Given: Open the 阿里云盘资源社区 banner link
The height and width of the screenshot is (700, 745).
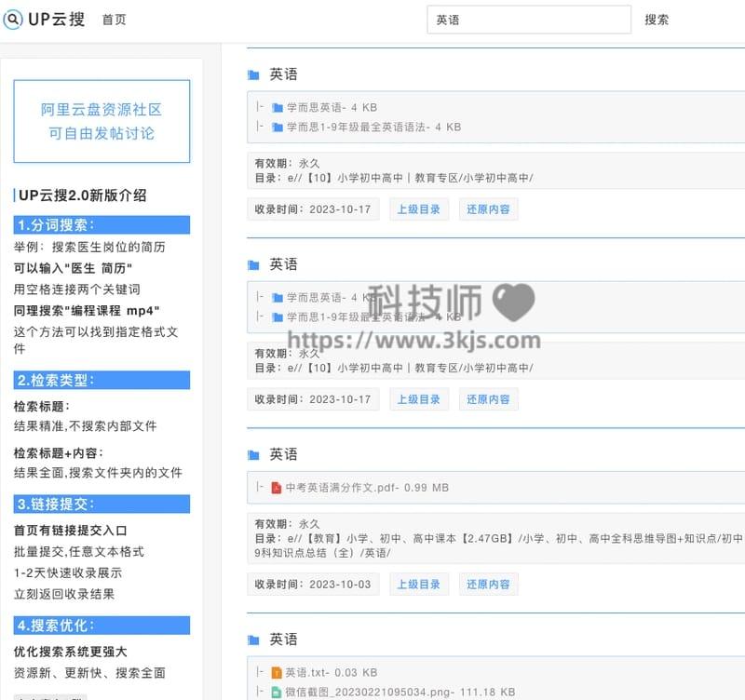Looking at the screenshot, I should [102, 121].
